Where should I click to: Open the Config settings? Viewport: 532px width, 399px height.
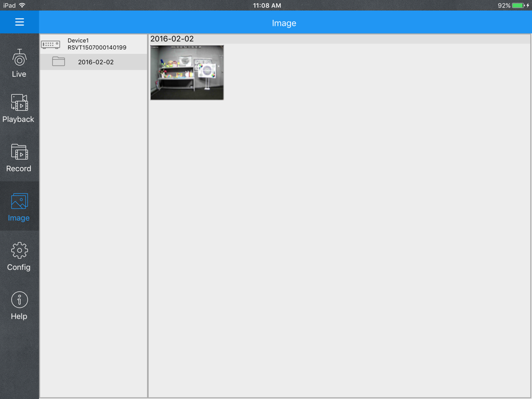[19, 256]
